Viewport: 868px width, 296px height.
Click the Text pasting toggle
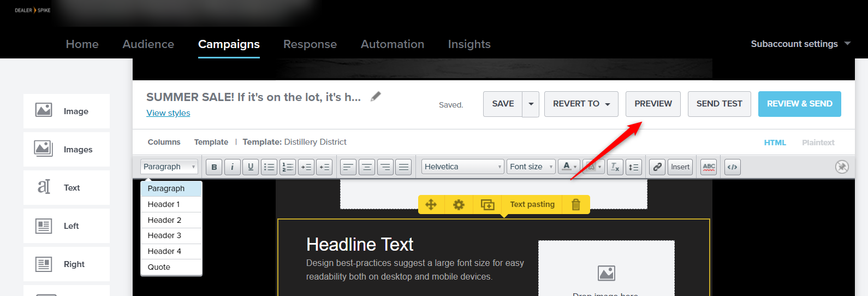(532, 205)
